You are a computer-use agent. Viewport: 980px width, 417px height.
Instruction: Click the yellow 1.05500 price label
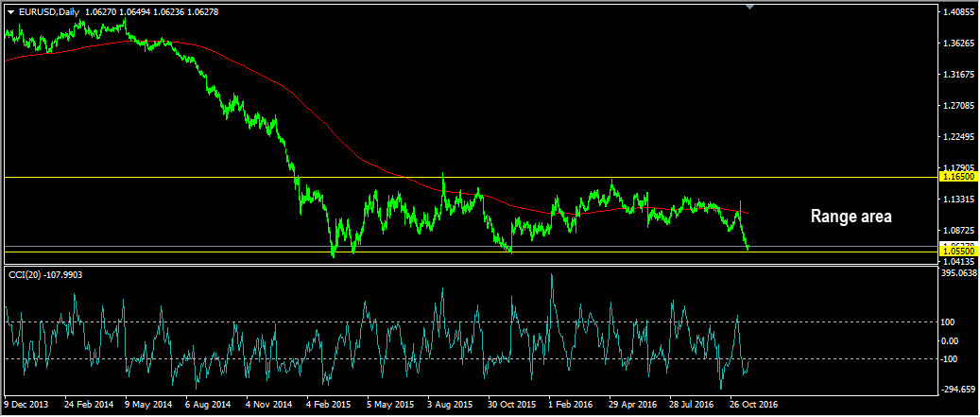pyautogui.click(x=960, y=251)
